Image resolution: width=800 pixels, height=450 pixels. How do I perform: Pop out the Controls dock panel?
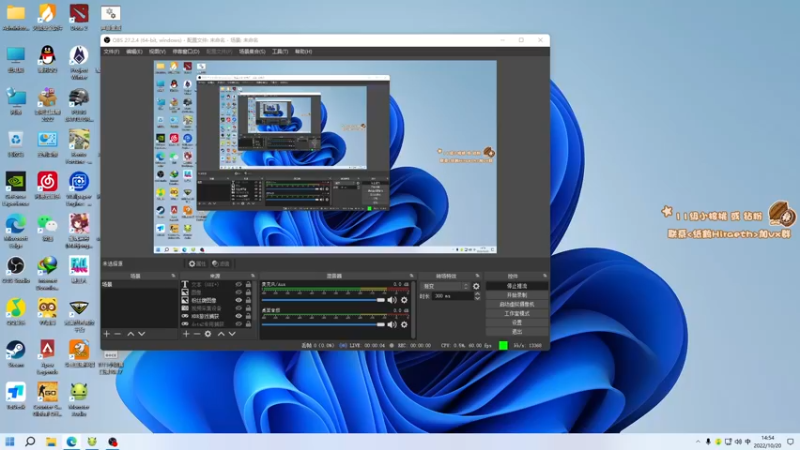coord(545,276)
